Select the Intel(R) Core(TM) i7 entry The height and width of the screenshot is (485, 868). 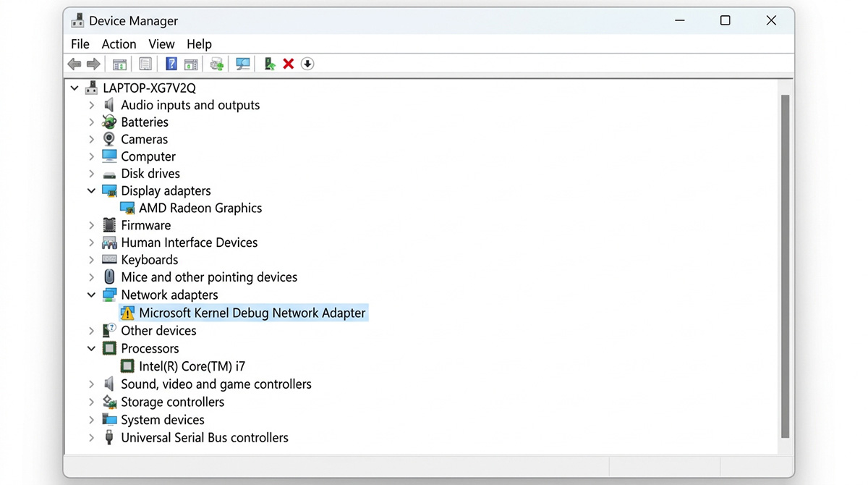[x=192, y=366]
